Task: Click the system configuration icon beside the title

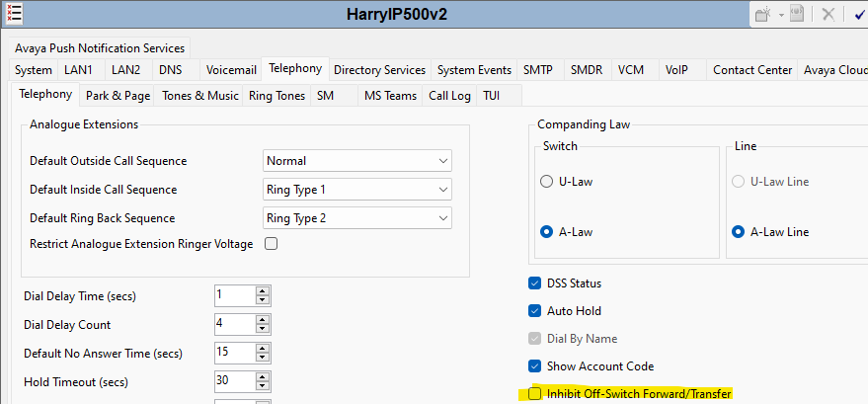Action: [x=14, y=13]
